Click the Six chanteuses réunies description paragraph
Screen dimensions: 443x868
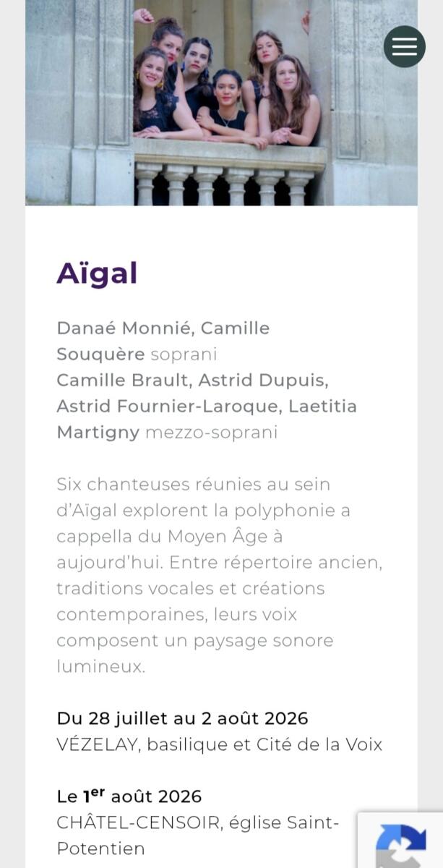(220, 575)
